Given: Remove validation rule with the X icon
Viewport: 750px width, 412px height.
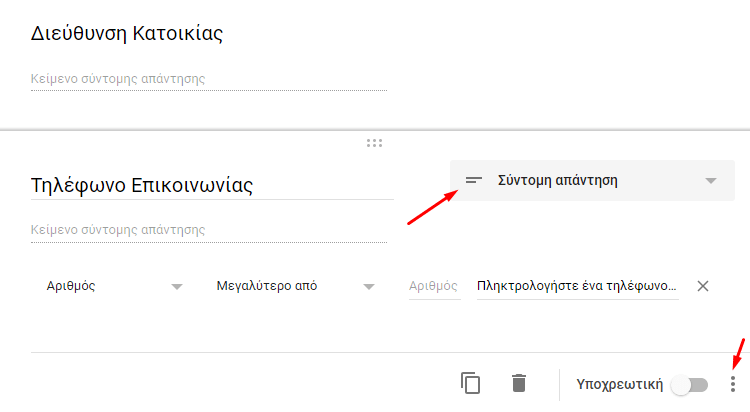Looking at the screenshot, I should (x=703, y=286).
